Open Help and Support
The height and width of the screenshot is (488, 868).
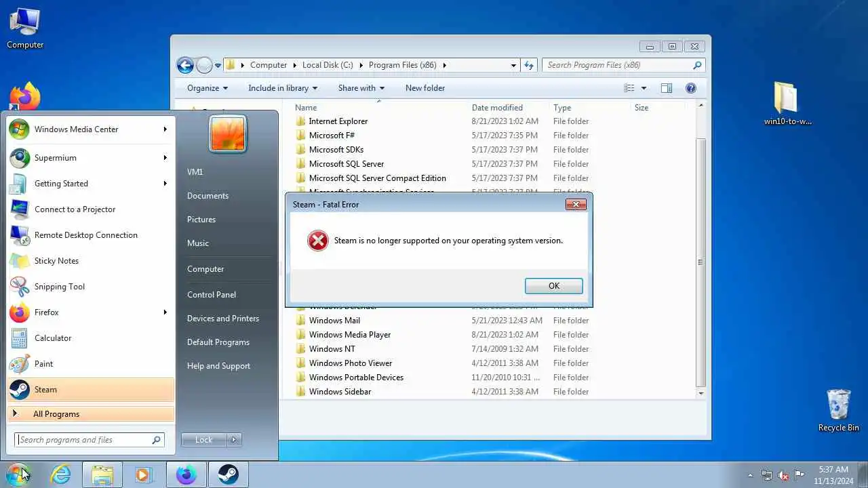click(x=218, y=366)
